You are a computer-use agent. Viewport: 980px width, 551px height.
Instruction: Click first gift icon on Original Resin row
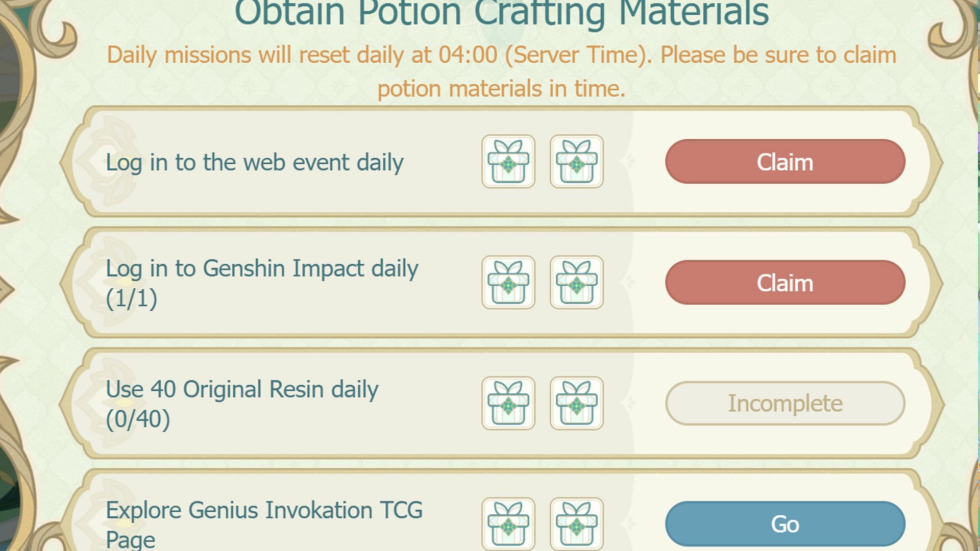(x=508, y=404)
